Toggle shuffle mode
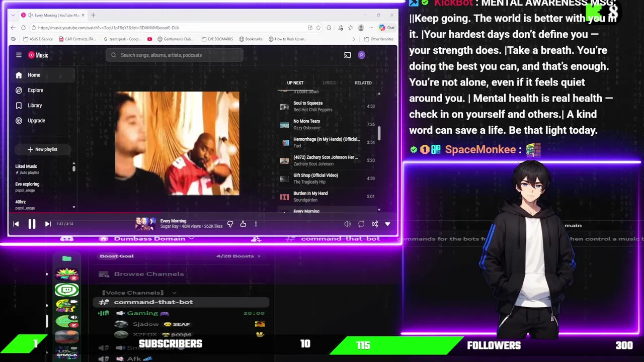Viewport: 644px width, 362px height. 374,224
